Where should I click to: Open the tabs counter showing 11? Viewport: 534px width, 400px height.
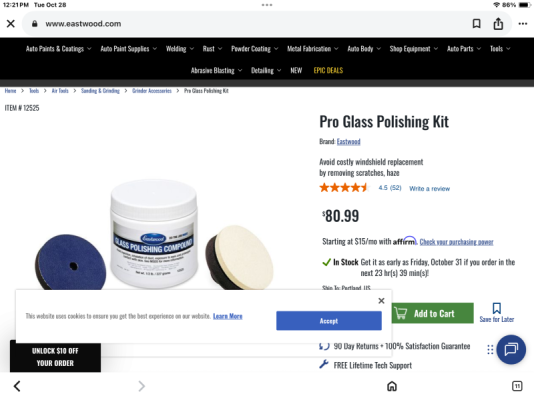point(517,386)
